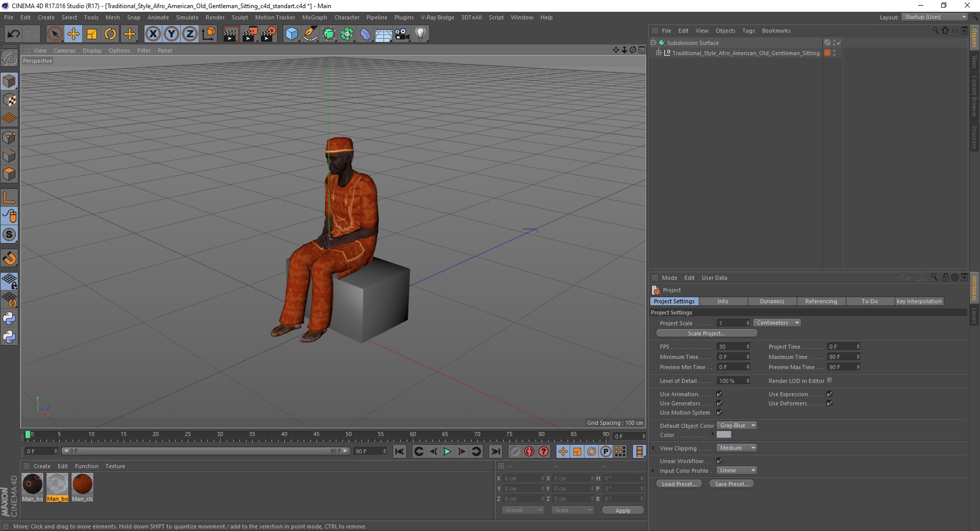Jump to end of animation
980x531 pixels.
(496, 451)
